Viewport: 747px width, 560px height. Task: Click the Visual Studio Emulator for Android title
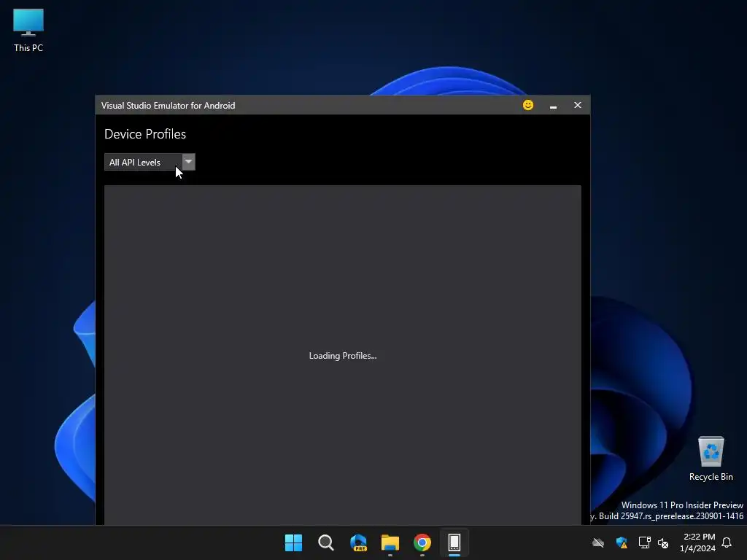coord(169,106)
